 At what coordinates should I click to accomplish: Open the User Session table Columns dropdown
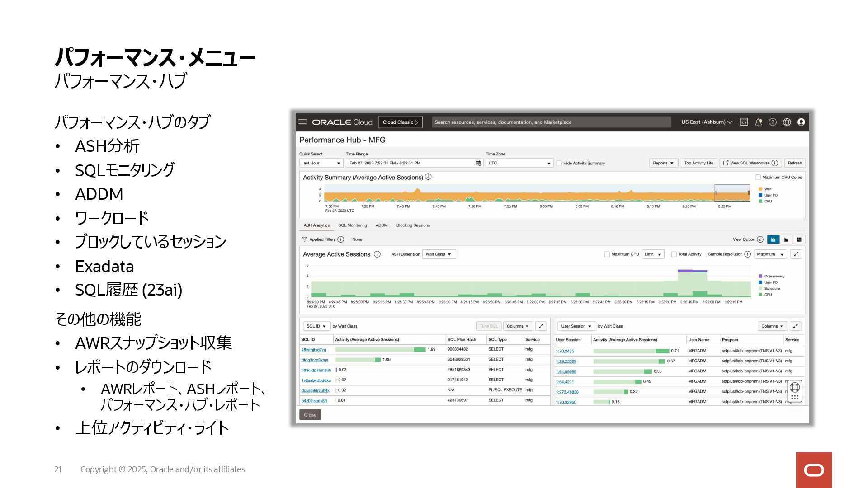click(773, 326)
